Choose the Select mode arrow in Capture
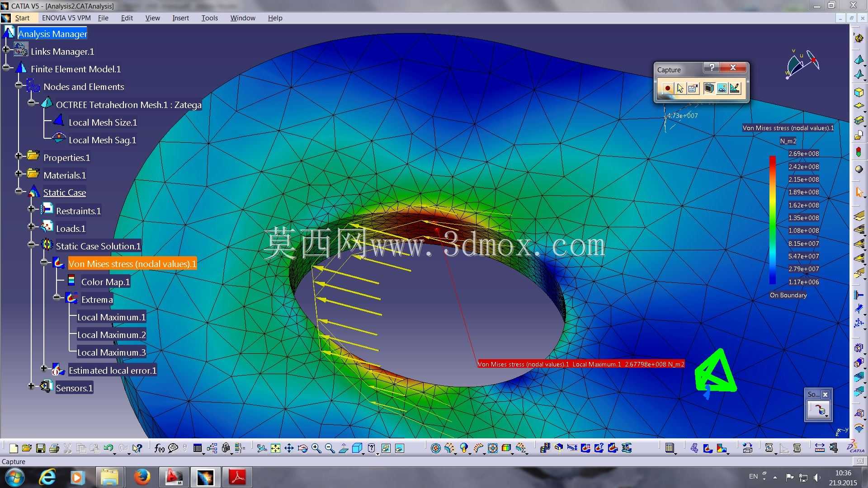 (x=680, y=88)
